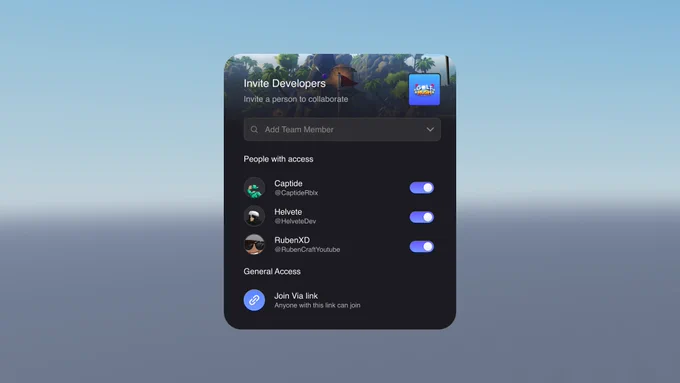Click the @CaptideRblx handle
This screenshot has width=680, height=383.
296,193
